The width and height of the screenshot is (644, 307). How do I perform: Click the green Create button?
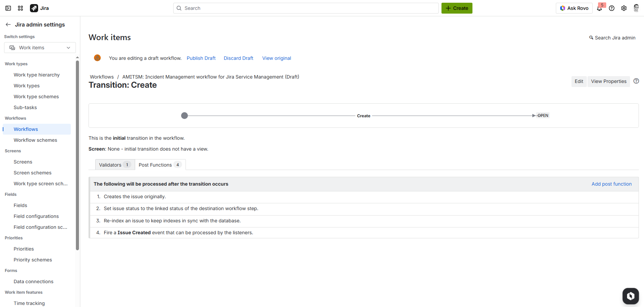457,8
